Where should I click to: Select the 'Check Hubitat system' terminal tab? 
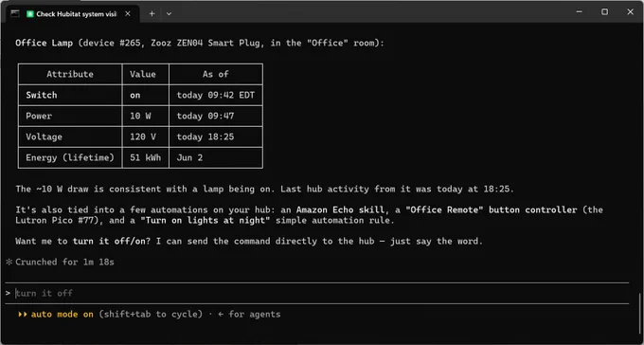73,13
